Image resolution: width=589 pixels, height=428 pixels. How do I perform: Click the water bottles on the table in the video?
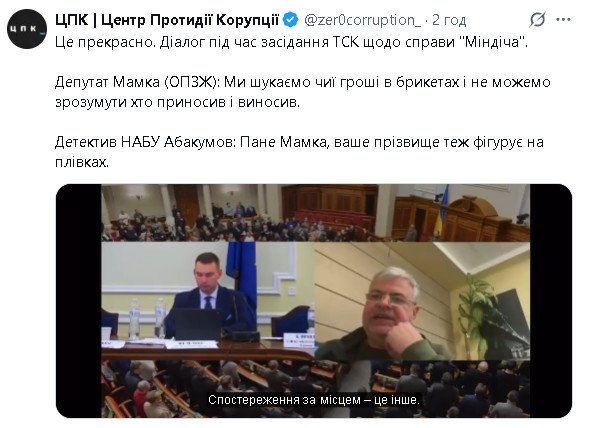pos(147,318)
